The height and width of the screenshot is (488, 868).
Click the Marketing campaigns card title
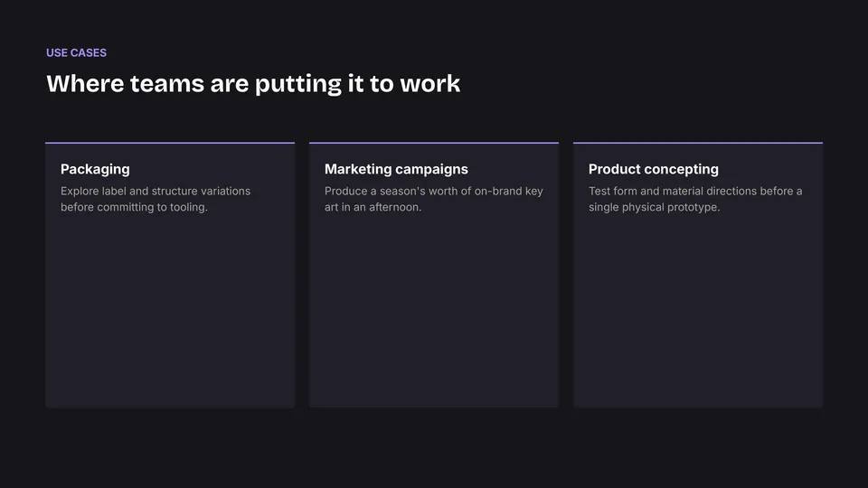tap(396, 169)
